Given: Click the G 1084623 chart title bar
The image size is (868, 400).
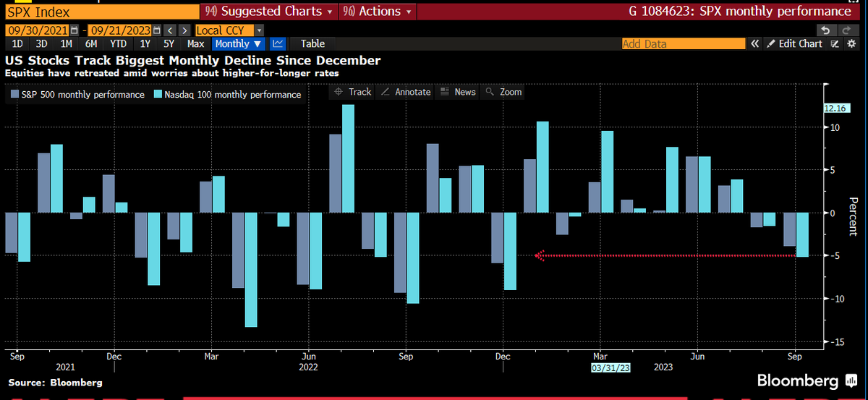Looking at the screenshot, I should (739, 12).
